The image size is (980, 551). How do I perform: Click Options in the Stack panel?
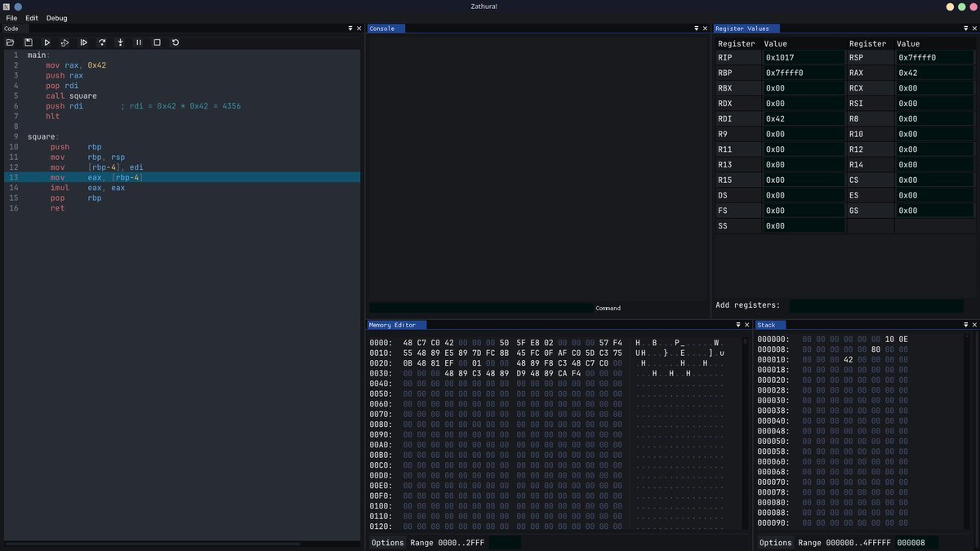coord(775,543)
